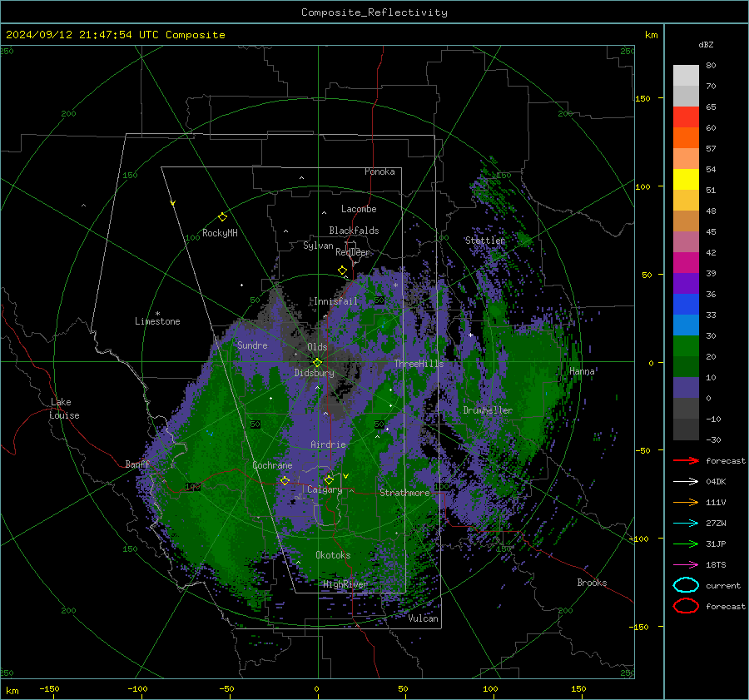The width and height of the screenshot is (749, 700).
Task: Click the Okotoks town label
Action: coord(333,555)
